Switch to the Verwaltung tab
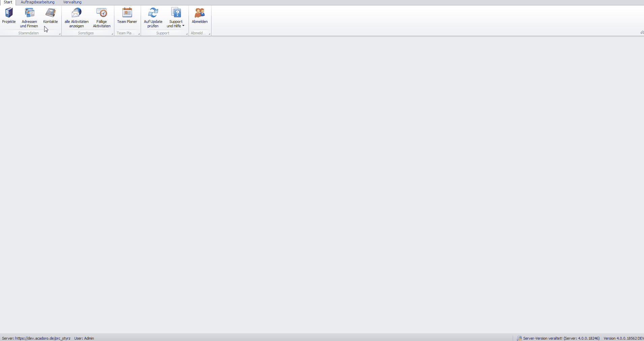Viewport: 644px width, 341px height. point(72,2)
